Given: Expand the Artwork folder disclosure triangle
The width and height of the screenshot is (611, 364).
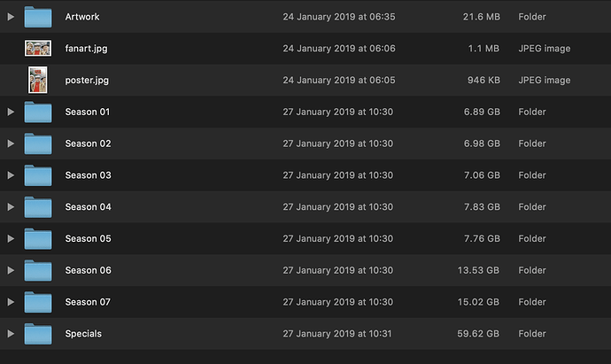Looking at the screenshot, I should tap(11, 17).
